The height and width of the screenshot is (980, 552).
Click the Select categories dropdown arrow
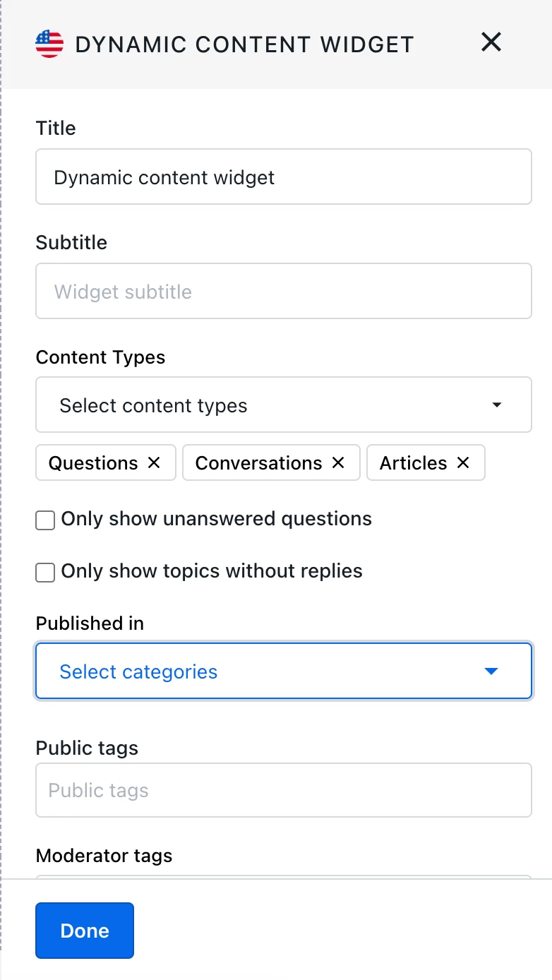click(491, 671)
